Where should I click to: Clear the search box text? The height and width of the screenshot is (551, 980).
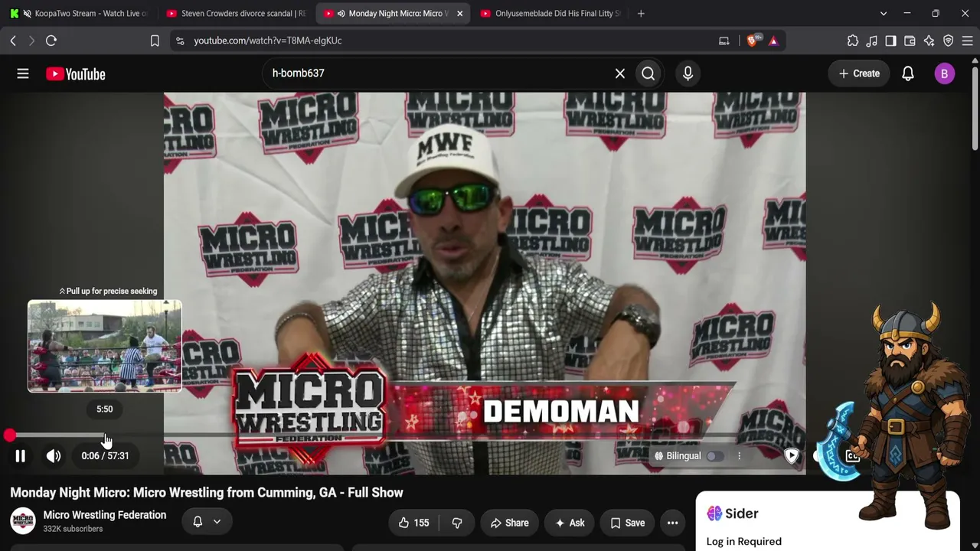tap(620, 73)
